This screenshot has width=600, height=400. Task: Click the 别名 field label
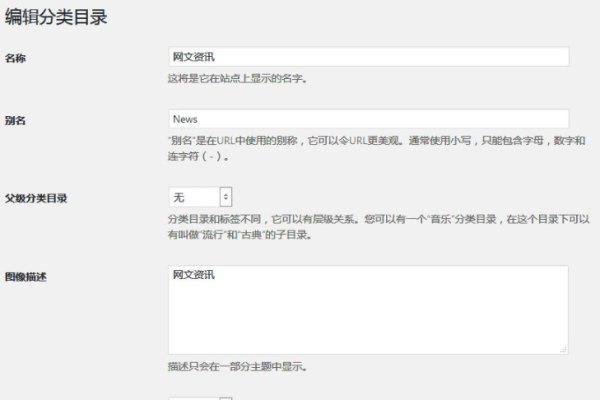coord(15,120)
